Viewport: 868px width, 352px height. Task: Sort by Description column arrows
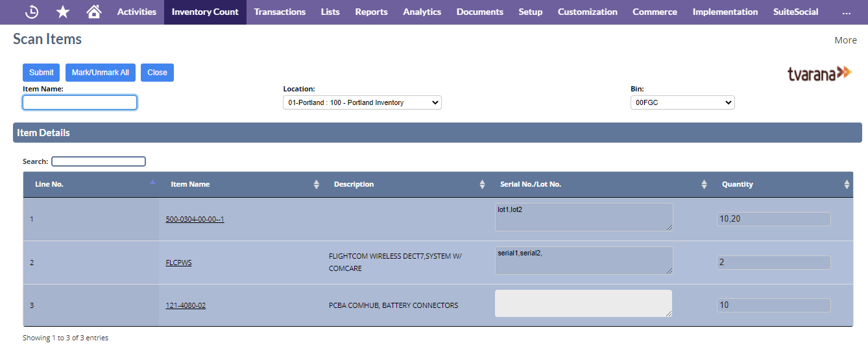tap(482, 184)
